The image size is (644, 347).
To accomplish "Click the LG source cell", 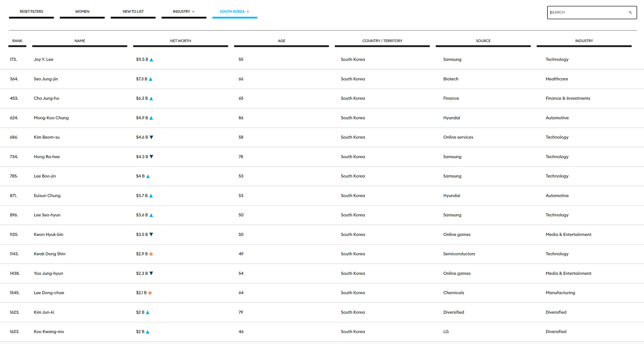I will [446, 332].
